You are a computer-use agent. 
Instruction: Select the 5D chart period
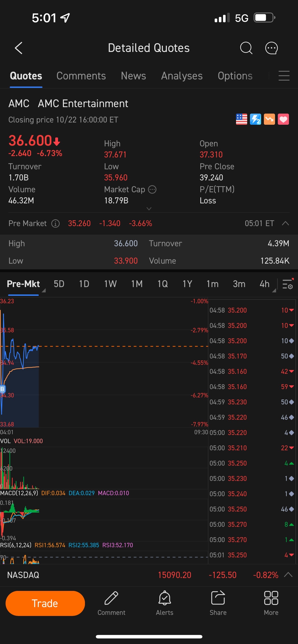pos(59,284)
